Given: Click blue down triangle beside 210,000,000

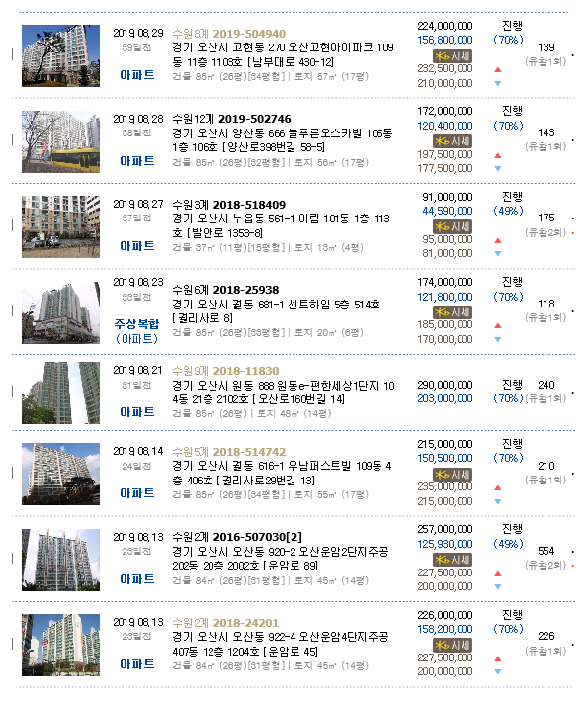Looking at the screenshot, I should pos(498,84).
